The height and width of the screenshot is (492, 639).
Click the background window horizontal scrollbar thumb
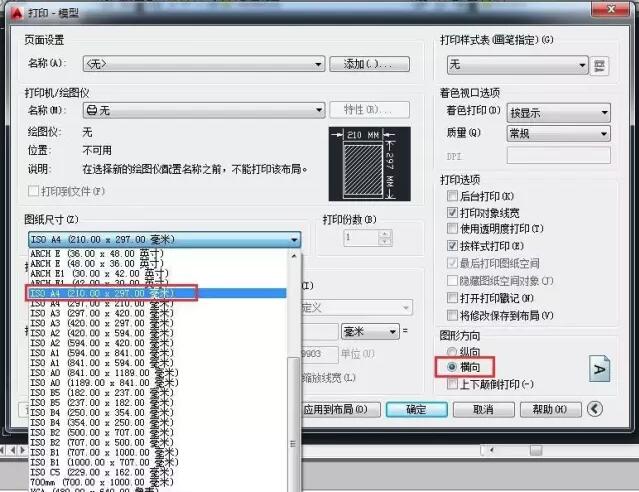pyautogui.click(x=535, y=450)
